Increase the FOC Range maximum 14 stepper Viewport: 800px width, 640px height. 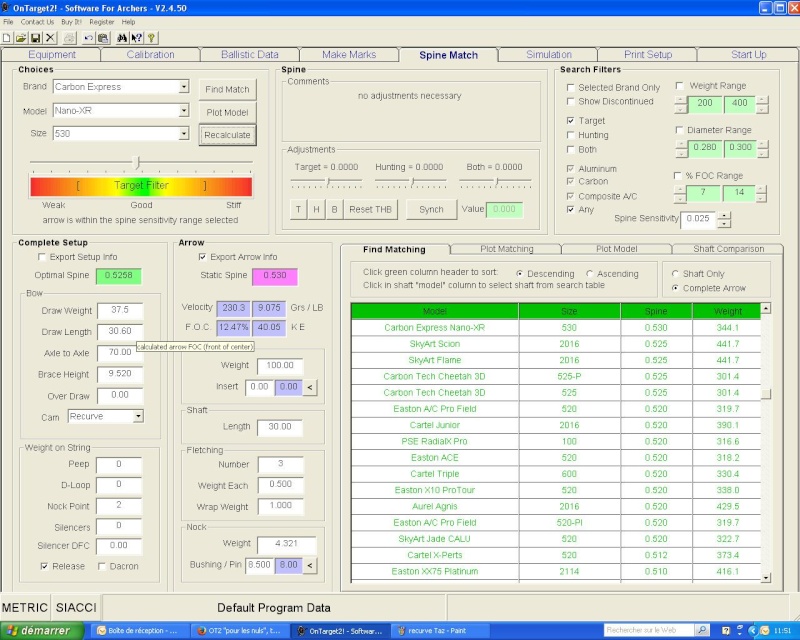(761, 189)
